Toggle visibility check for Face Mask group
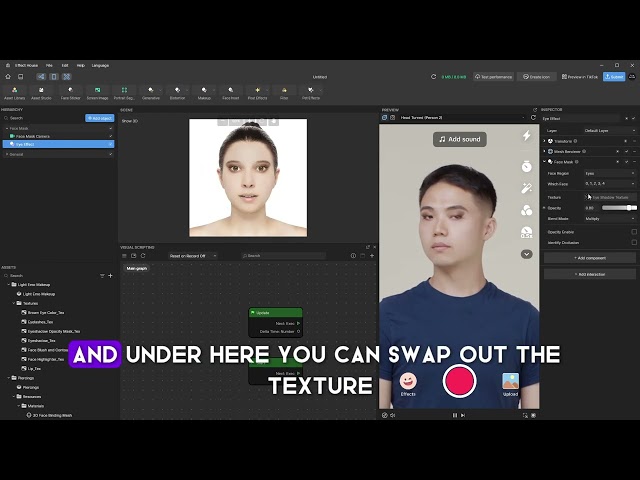640x480 pixels. (x=111, y=128)
